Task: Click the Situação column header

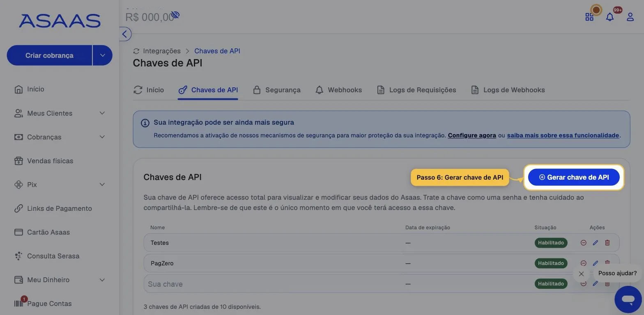Action: [545, 227]
